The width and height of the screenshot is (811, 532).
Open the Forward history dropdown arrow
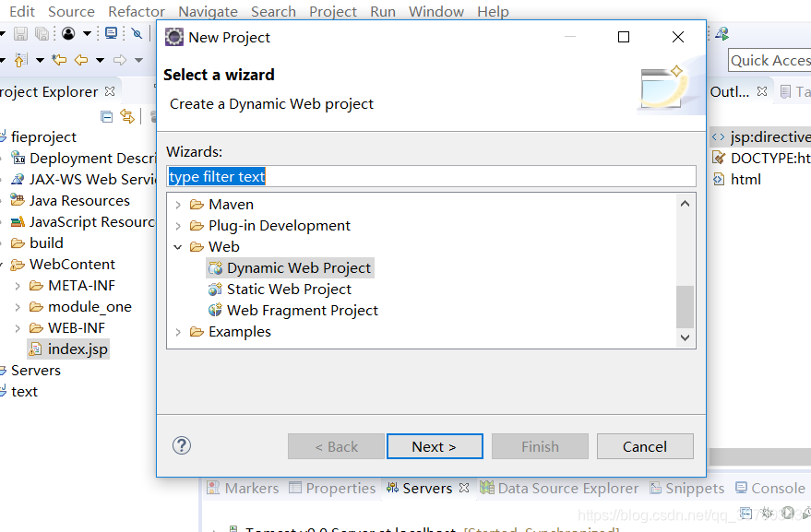[x=138, y=61]
